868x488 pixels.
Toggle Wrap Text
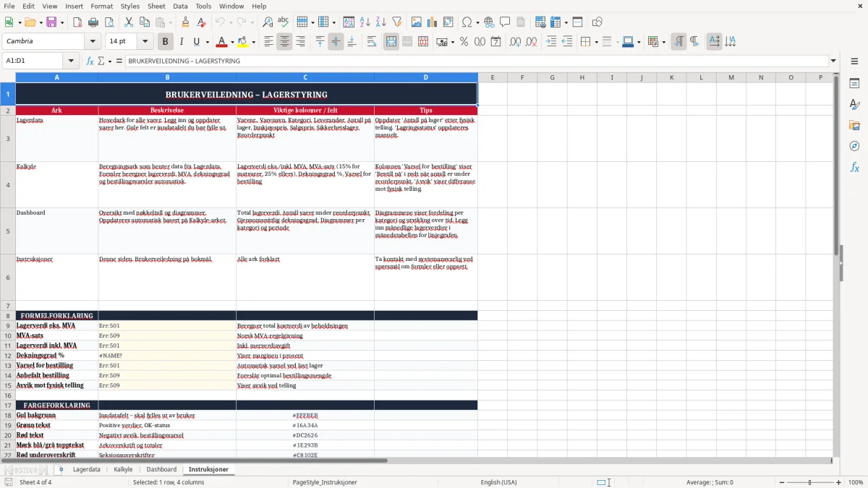click(372, 42)
